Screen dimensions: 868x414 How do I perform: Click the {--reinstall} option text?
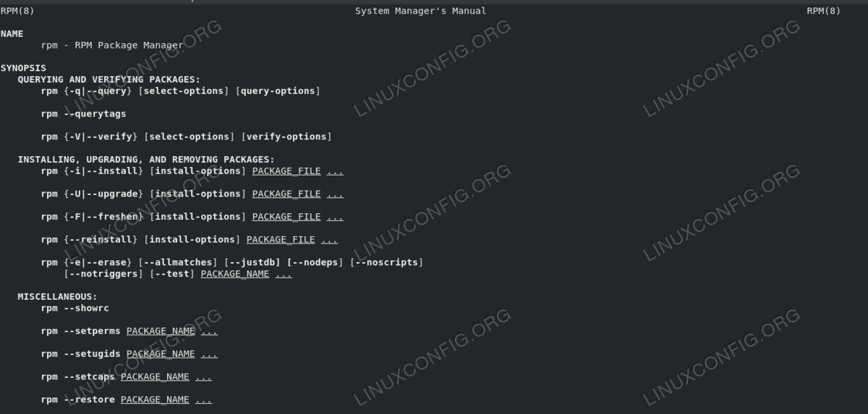(101, 239)
